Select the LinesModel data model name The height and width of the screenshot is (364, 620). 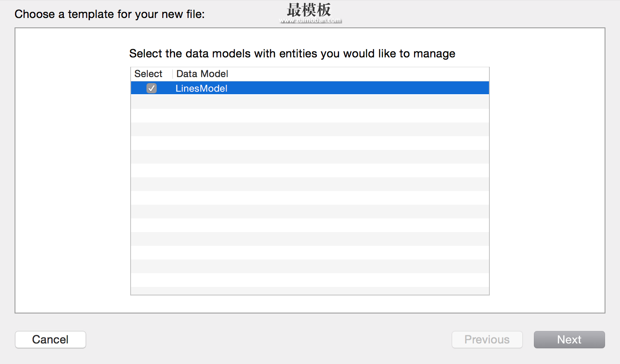click(201, 88)
